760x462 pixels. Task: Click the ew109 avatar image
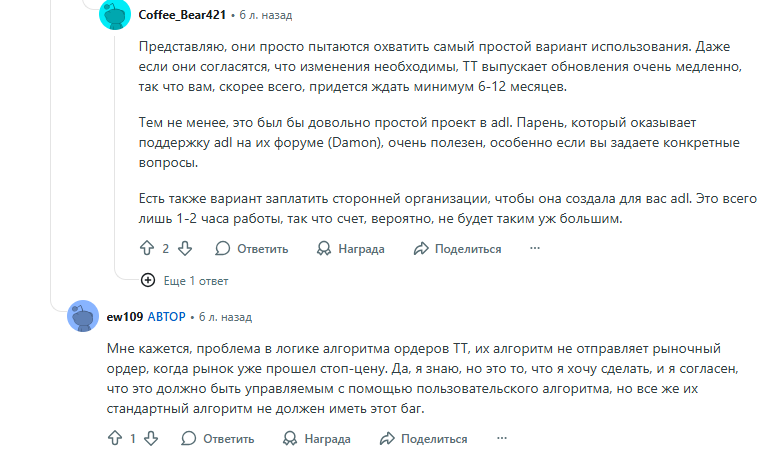click(x=82, y=316)
